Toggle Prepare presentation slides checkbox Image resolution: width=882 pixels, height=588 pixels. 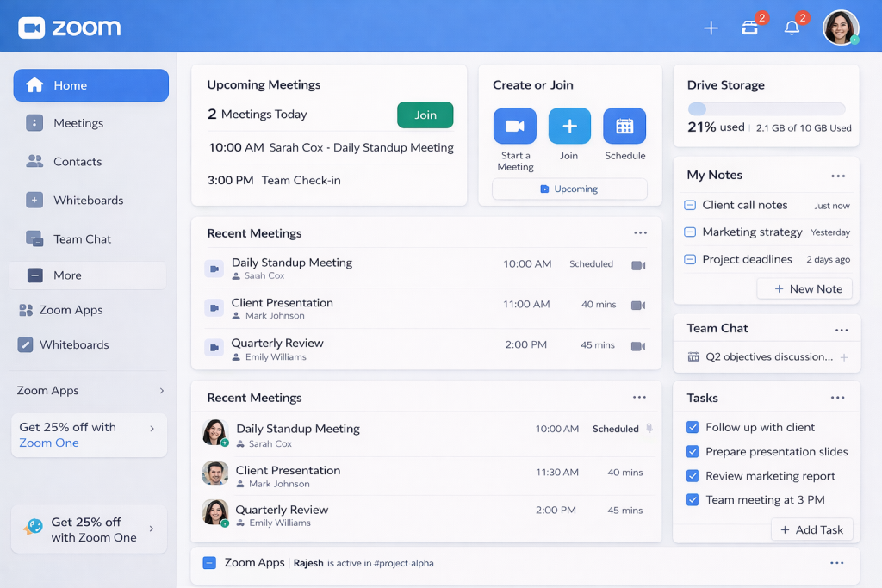pyautogui.click(x=693, y=451)
